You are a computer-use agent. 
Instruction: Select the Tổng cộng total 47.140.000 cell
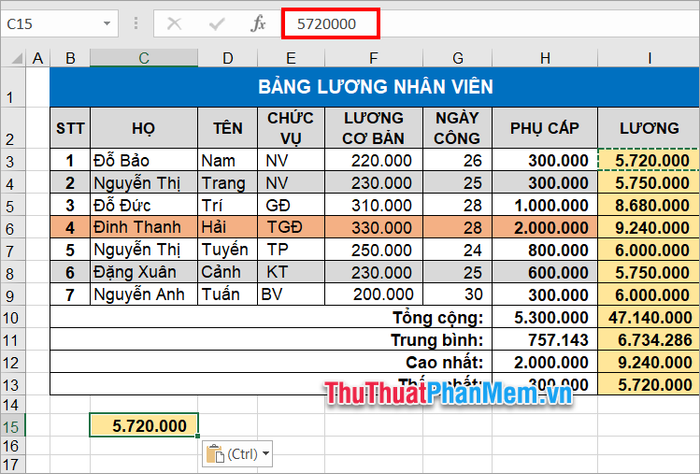click(648, 317)
